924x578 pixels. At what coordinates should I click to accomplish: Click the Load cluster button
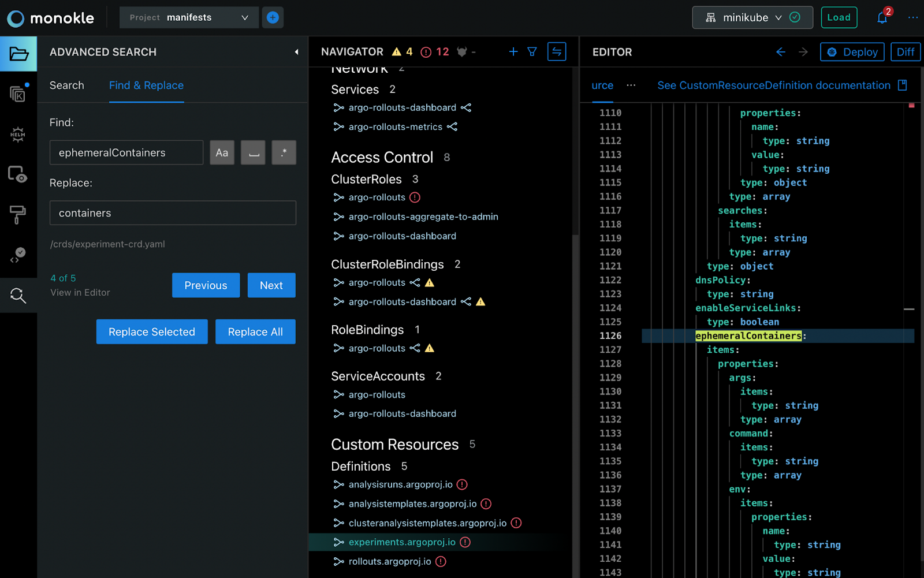click(x=839, y=17)
